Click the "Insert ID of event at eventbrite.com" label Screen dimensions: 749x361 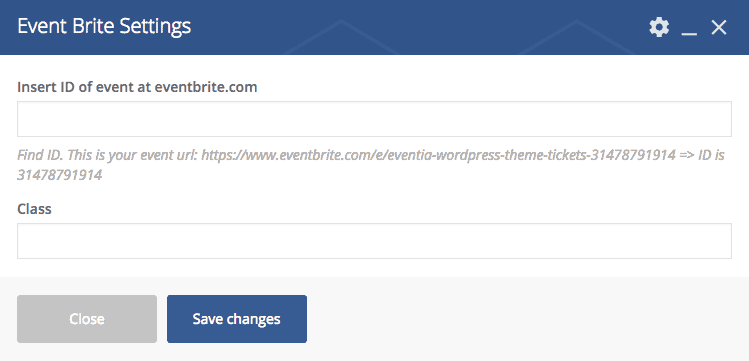pos(137,87)
